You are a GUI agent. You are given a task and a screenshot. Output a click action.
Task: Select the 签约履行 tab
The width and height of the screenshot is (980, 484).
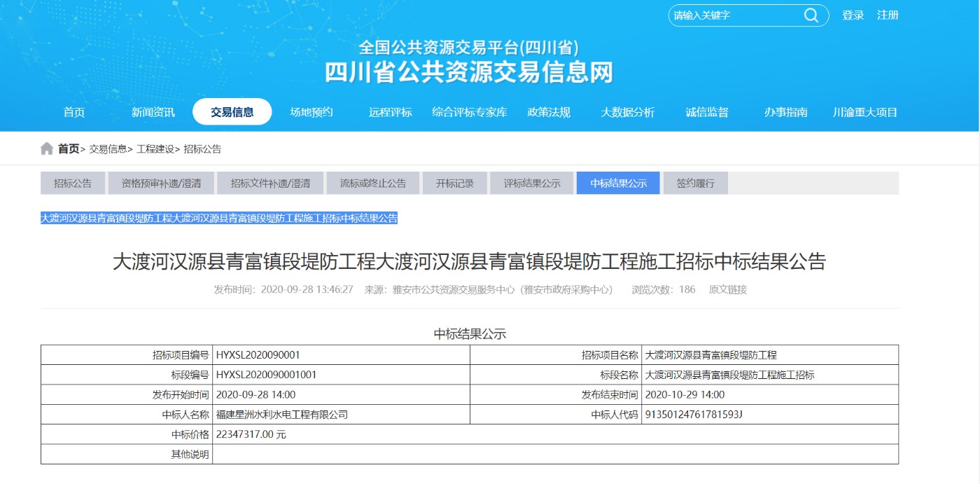coord(695,184)
